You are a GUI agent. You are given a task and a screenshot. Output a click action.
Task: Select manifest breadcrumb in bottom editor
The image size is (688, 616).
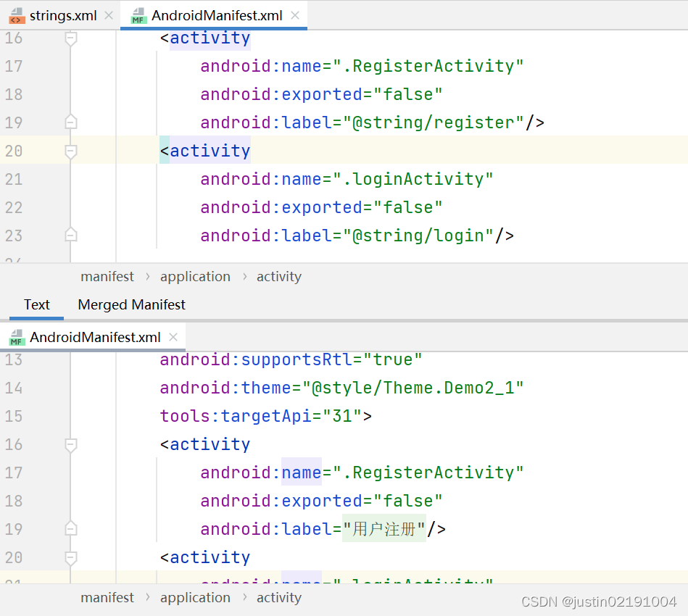click(x=107, y=598)
